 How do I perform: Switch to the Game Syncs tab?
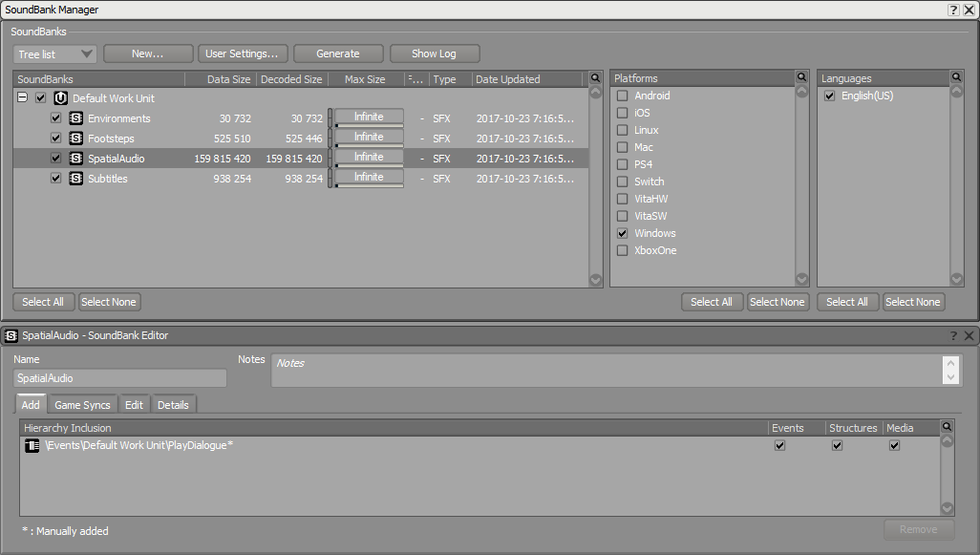pyautogui.click(x=82, y=405)
